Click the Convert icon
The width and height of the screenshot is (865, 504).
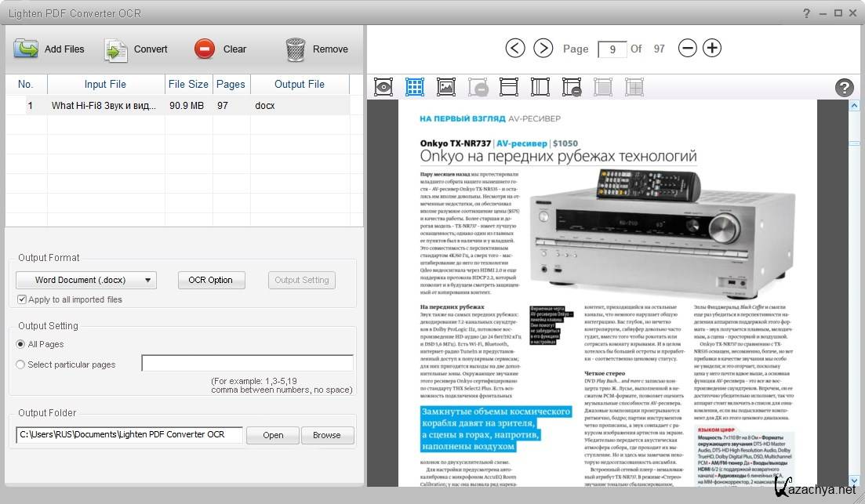click(116, 49)
